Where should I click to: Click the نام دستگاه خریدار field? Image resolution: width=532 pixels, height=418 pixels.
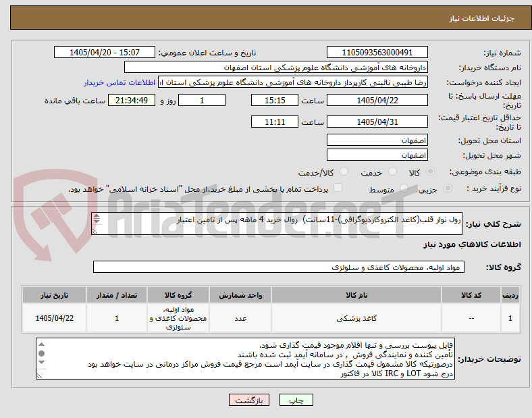tap(276, 67)
